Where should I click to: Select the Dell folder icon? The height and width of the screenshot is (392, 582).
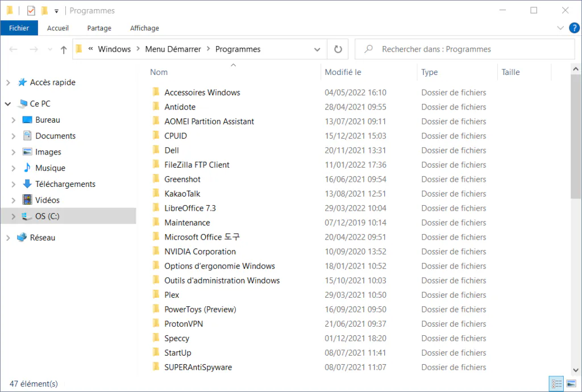coord(156,150)
